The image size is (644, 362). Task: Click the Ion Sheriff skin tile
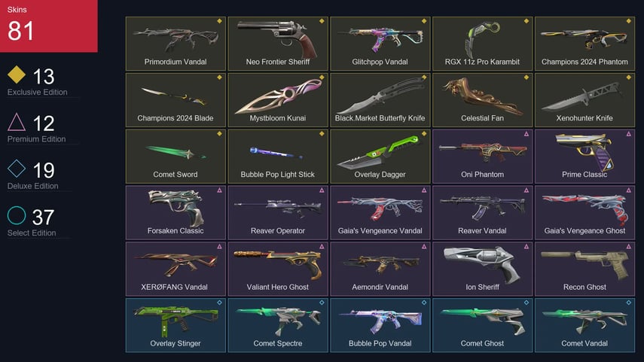click(x=482, y=269)
